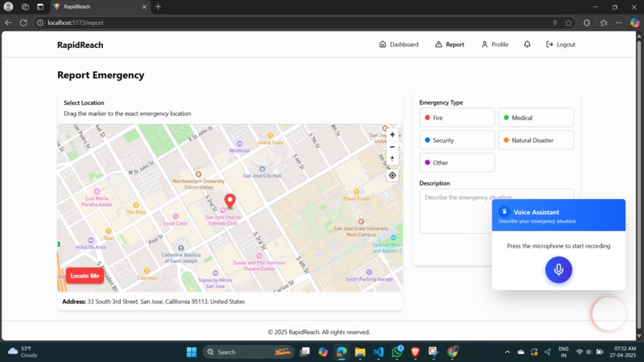Click the South Parking Garage label

pyautogui.click(x=369, y=279)
